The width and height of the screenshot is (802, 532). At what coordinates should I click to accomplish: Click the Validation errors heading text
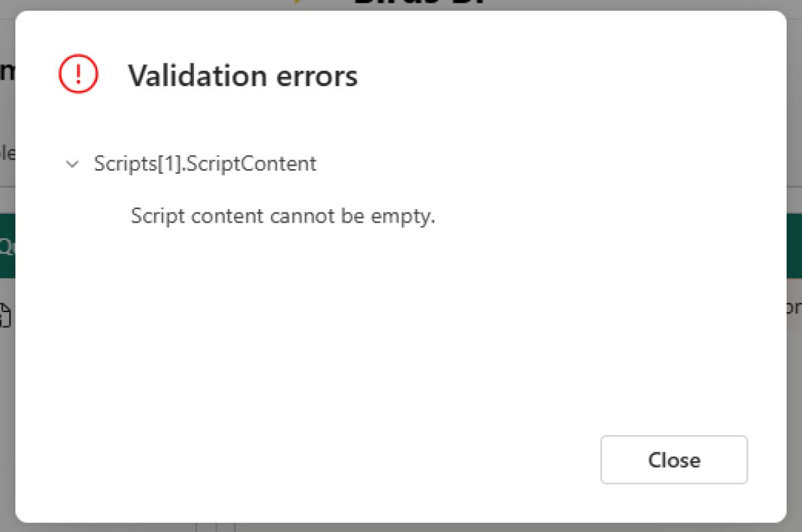pyautogui.click(x=242, y=76)
